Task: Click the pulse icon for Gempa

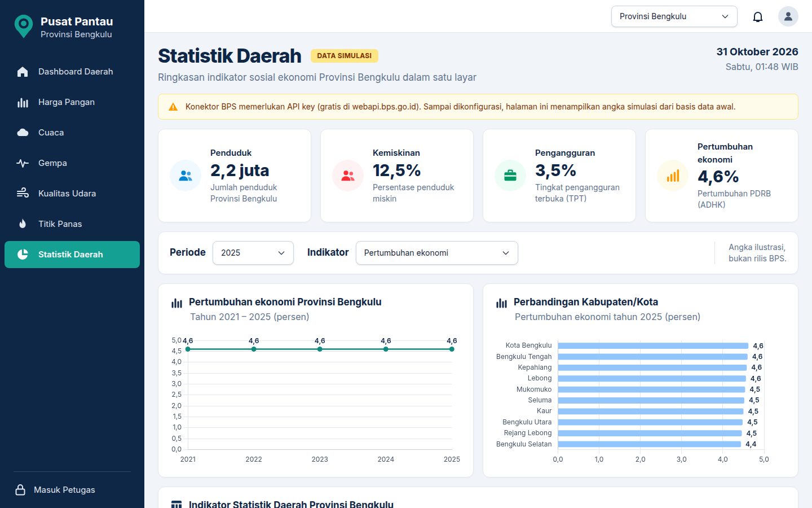Action: point(23,163)
